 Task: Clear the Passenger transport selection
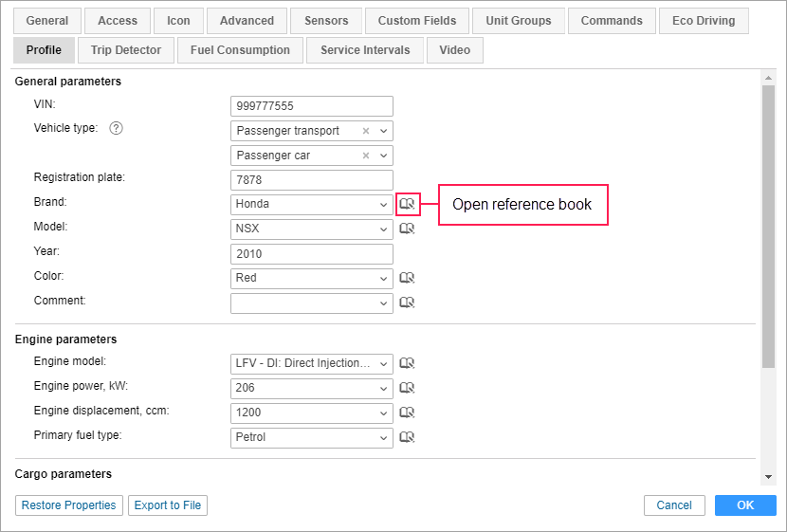point(366,131)
